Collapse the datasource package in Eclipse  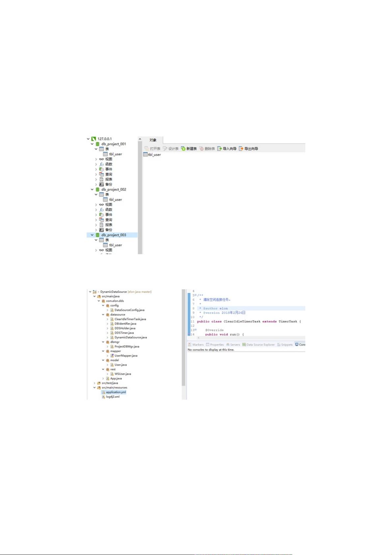click(x=103, y=315)
